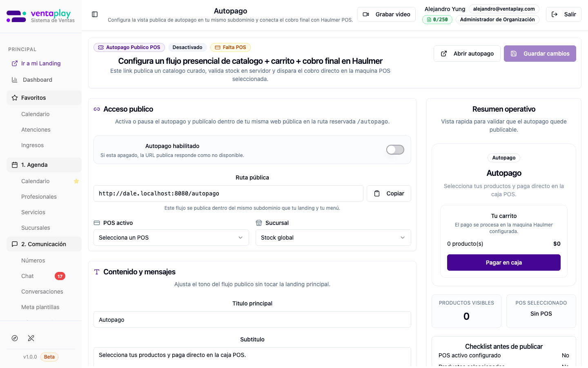Viewport: 588px width, 368px height.
Task: Click the 0/250 usage counter badge
Action: [437, 20]
